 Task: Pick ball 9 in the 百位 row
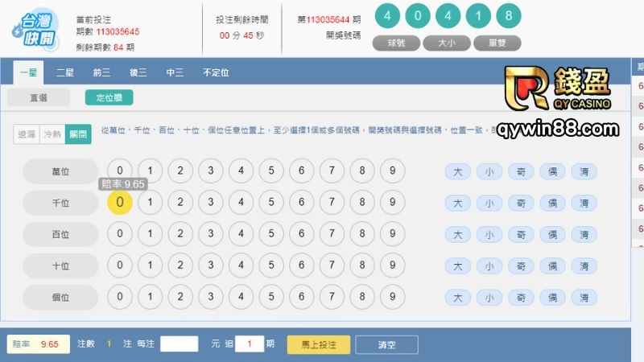[x=392, y=234]
